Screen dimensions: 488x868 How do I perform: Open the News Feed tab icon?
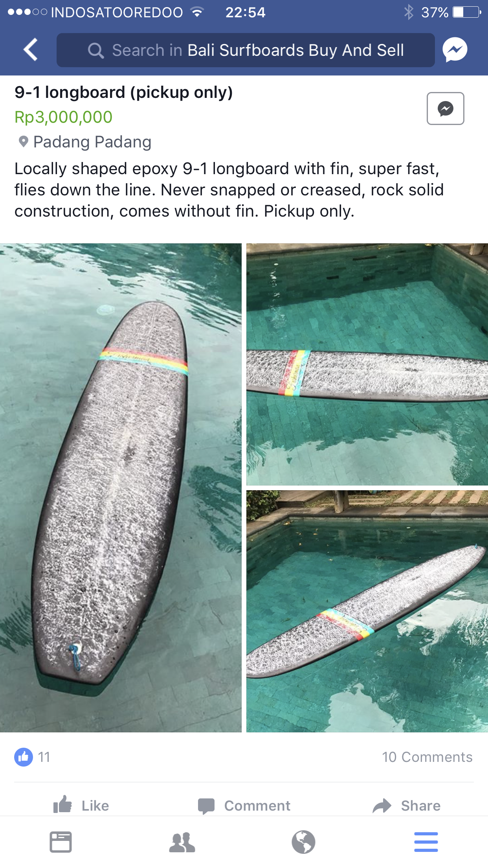[x=61, y=842]
